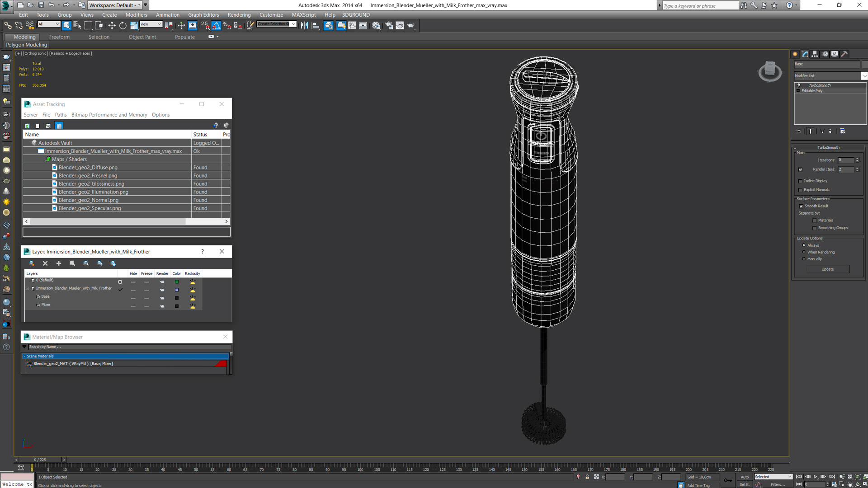The image size is (868, 488).
Task: Collapse the TurboSmooth rollout header
Action: tap(828, 147)
